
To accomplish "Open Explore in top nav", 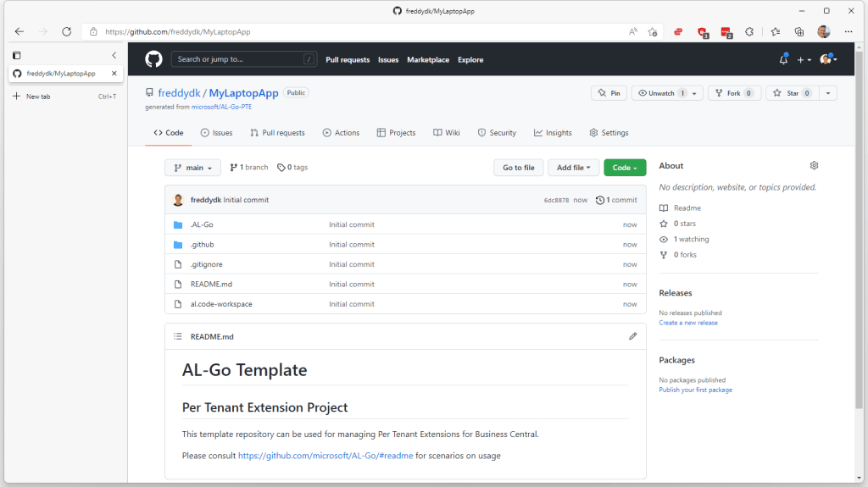I will pyautogui.click(x=470, y=60).
